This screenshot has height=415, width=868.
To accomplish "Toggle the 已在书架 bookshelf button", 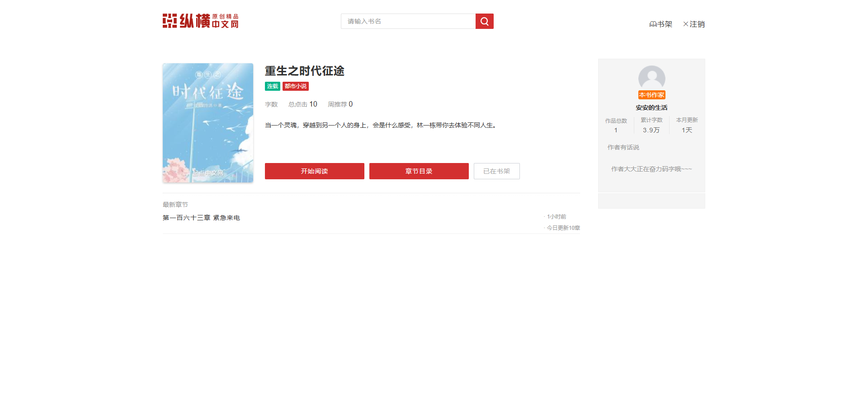I will [x=496, y=171].
